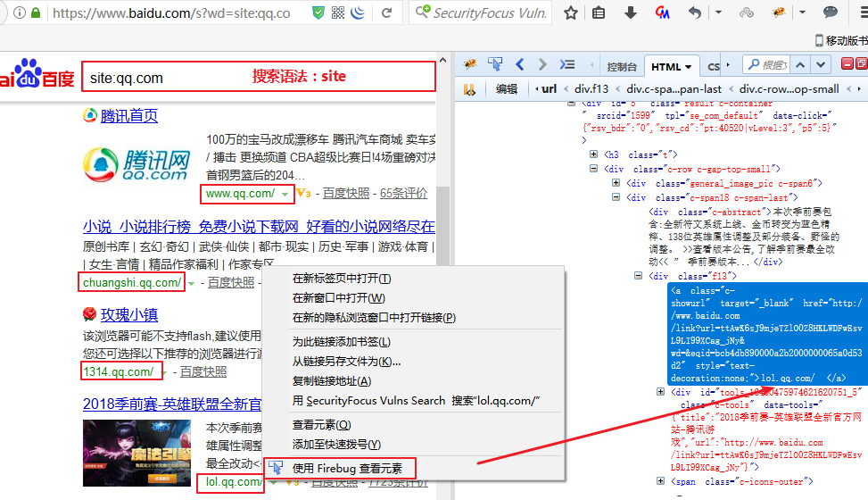Screen dimensions: 868x500
Task: Click the red GM extension icon
Action: (662, 12)
